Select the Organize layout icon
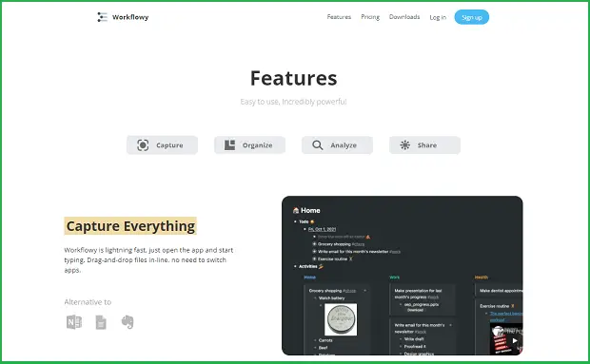Screen dimensions: 590x364 [229, 145]
